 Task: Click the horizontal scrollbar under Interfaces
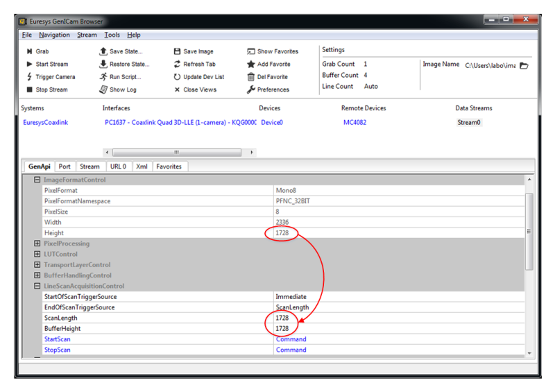click(x=177, y=152)
